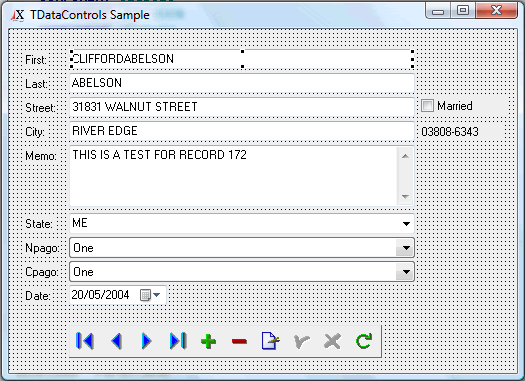
Task: Expand the Npago combo box
Action: coord(406,248)
